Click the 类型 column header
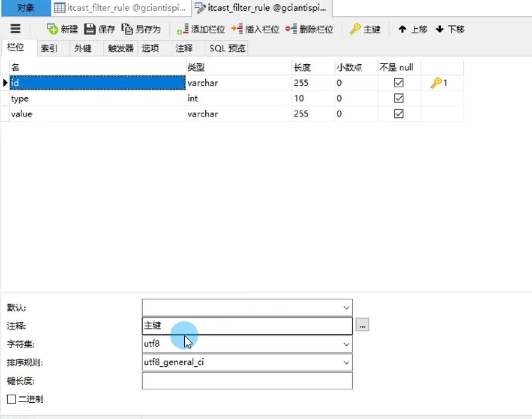 point(239,67)
